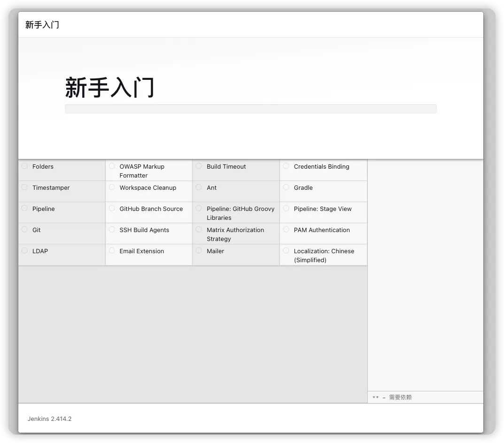Click the Pipeline: Stage View label
Viewport: 504px width, 443px height.
click(x=323, y=209)
